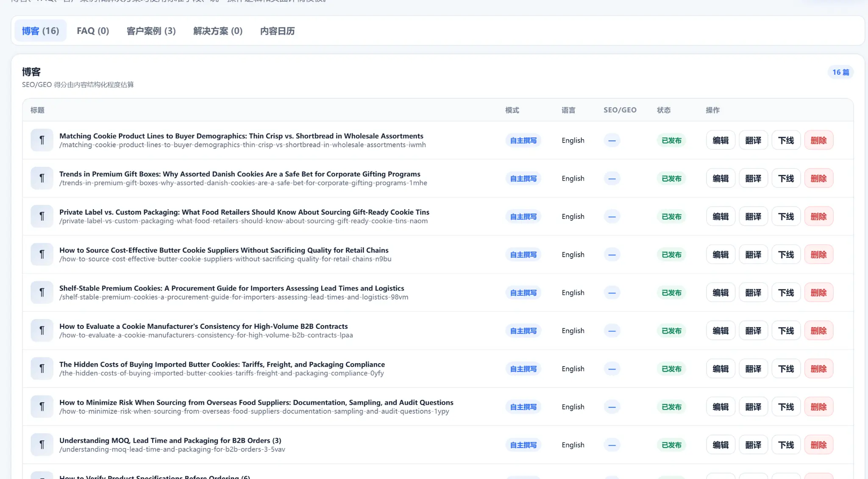Edit Private Label vs. Custom Packaging post
This screenshot has width=868, height=479.
(721, 216)
